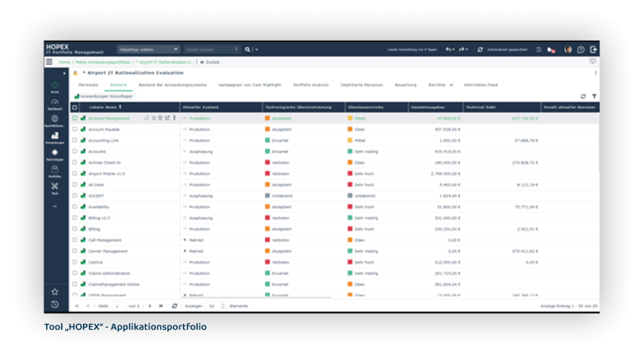
Task: Open the page options dots at top right
Action: point(595,73)
